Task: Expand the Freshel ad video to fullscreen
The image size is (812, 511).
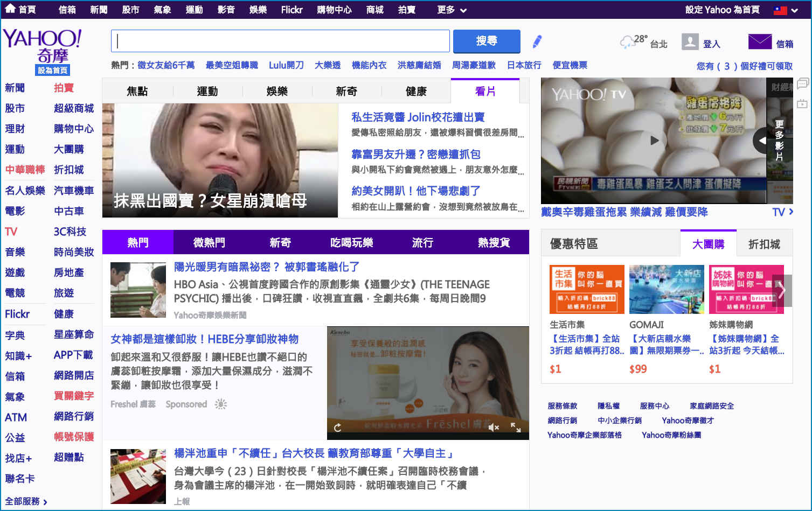Action: click(x=516, y=427)
